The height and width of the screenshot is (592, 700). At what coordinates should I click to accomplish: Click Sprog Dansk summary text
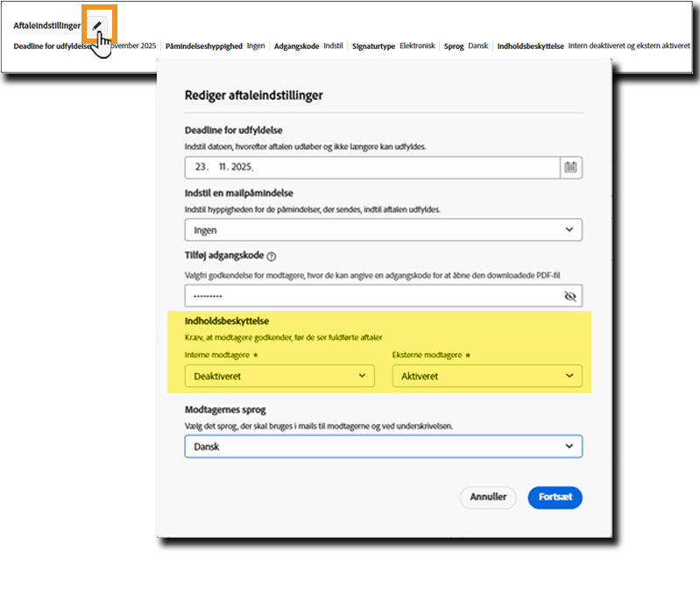tap(466, 46)
